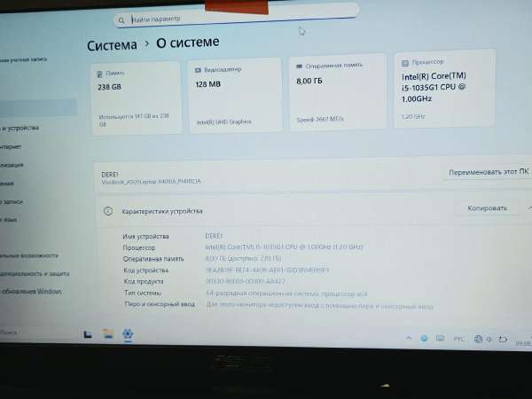The width and height of the screenshot is (532, 399).
Task: Click the 'Тип системы' row
Action: pyautogui.click(x=246, y=293)
